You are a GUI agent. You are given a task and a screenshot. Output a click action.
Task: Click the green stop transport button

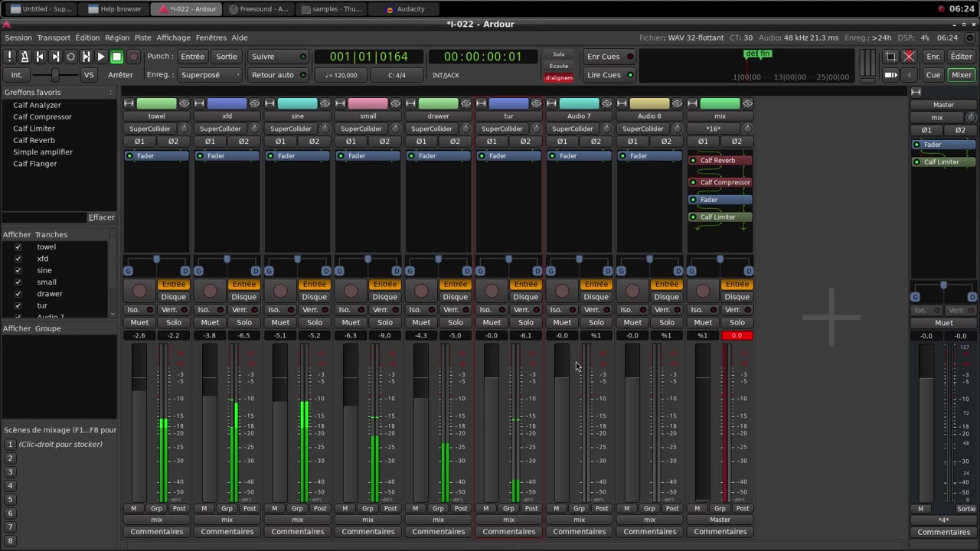click(116, 57)
